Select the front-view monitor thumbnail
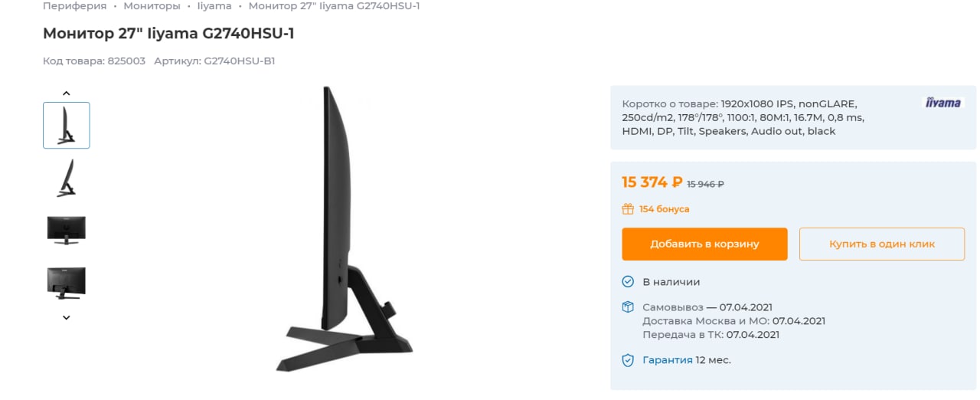The height and width of the screenshot is (400, 980). tap(67, 231)
